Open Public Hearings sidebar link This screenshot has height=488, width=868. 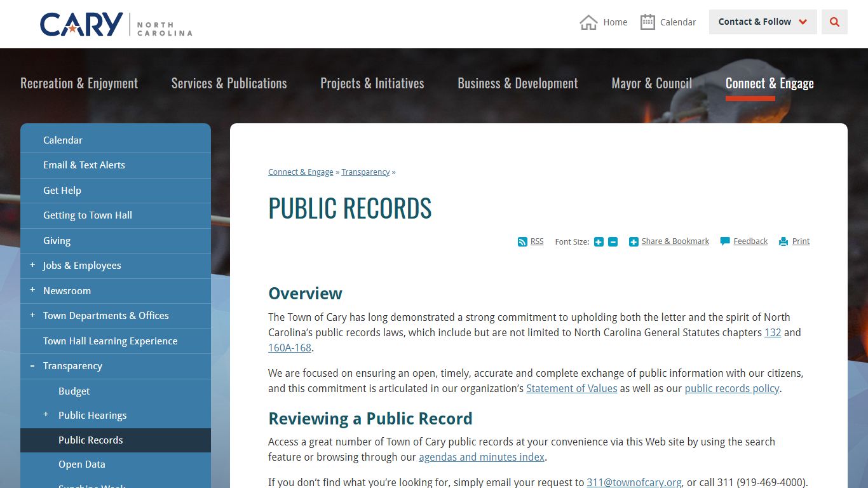tap(93, 415)
